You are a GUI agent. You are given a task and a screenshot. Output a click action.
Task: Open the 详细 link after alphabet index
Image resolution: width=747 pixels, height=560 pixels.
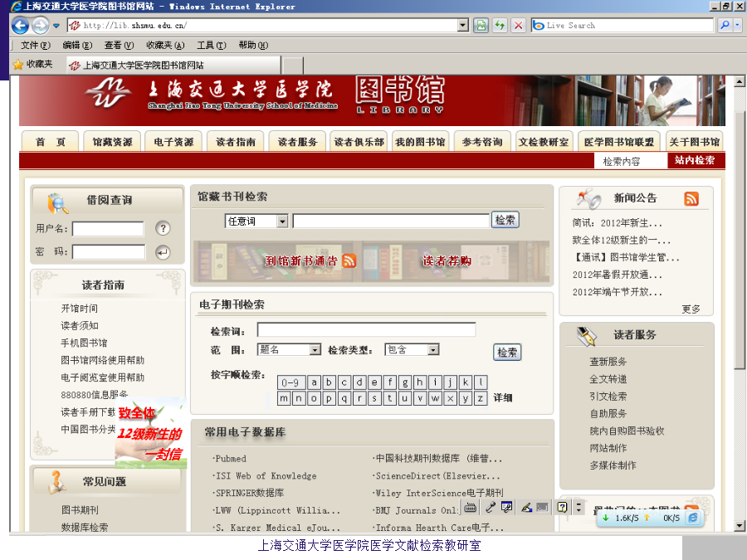(503, 398)
